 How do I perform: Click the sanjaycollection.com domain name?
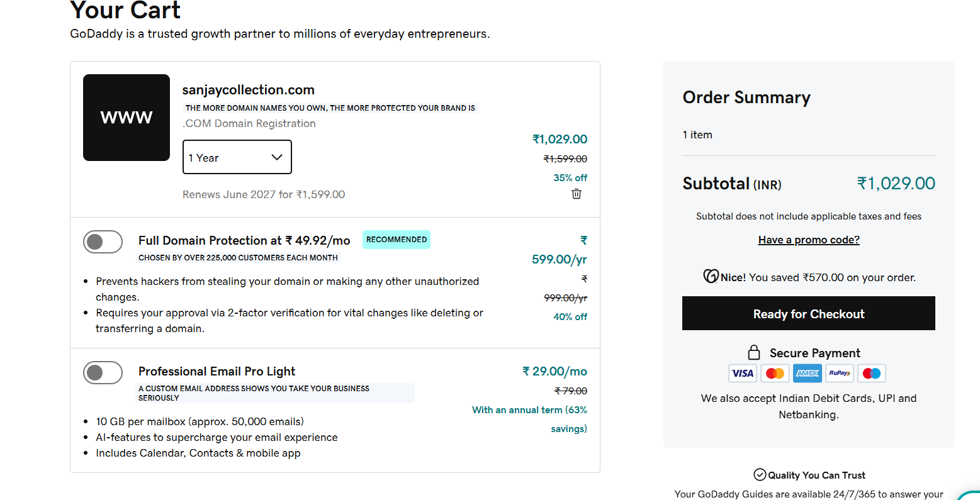[x=249, y=90]
